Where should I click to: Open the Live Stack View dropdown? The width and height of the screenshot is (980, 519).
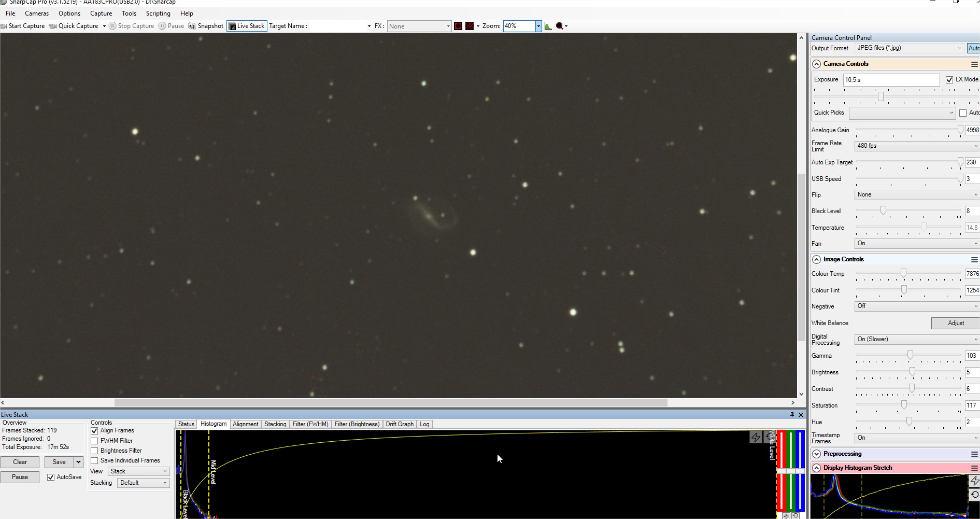139,471
